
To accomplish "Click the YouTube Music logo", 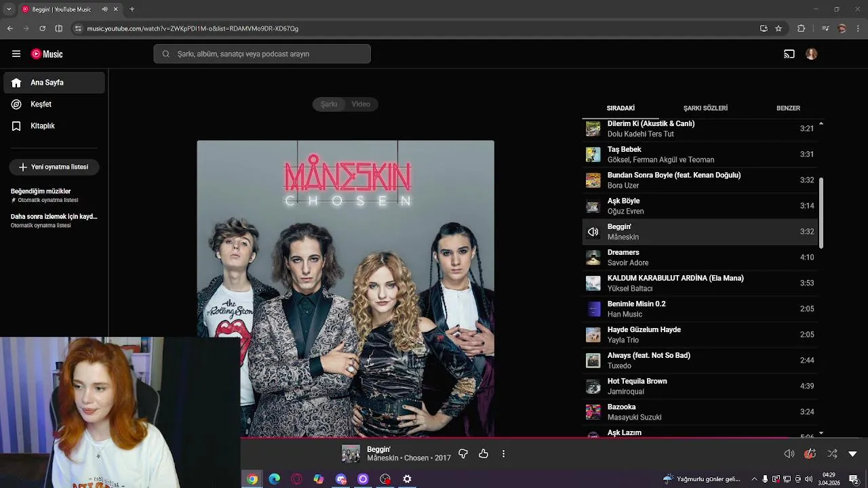I will 47,54.
